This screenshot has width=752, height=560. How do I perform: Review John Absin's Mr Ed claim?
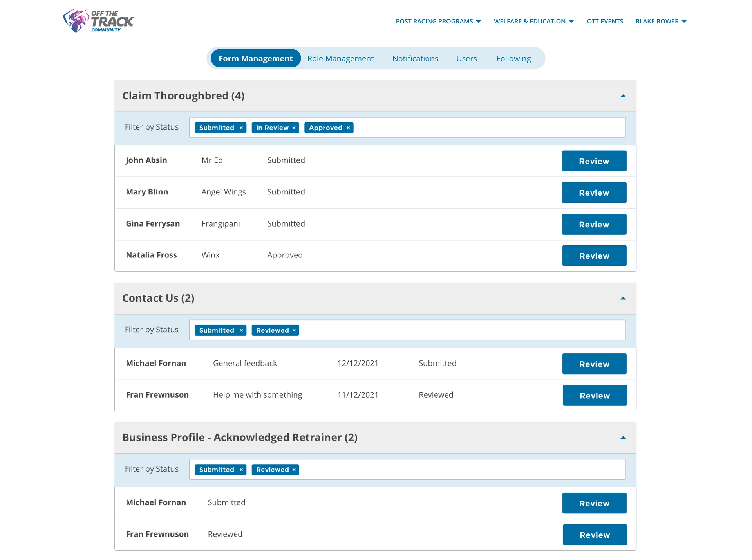pyautogui.click(x=594, y=161)
